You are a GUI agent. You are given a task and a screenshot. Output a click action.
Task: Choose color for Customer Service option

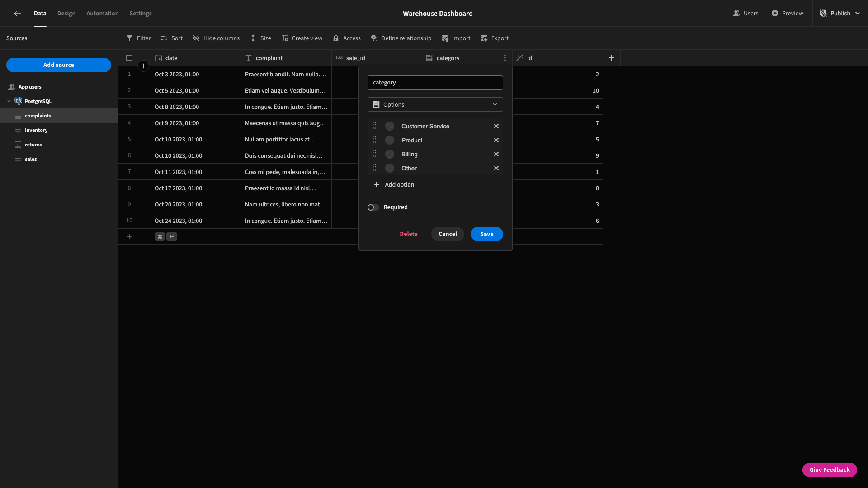click(390, 126)
